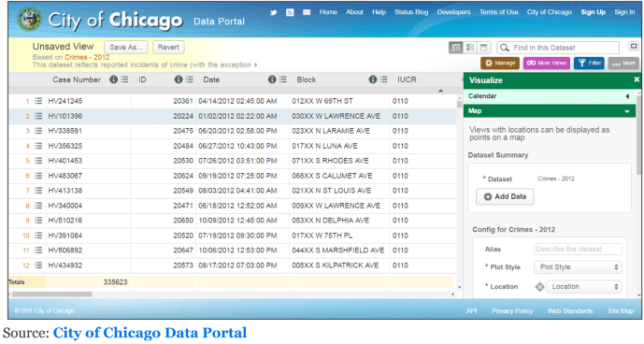Select cell 030XX W LAWRENCE AVE
The image size is (644, 344).
[339, 116]
